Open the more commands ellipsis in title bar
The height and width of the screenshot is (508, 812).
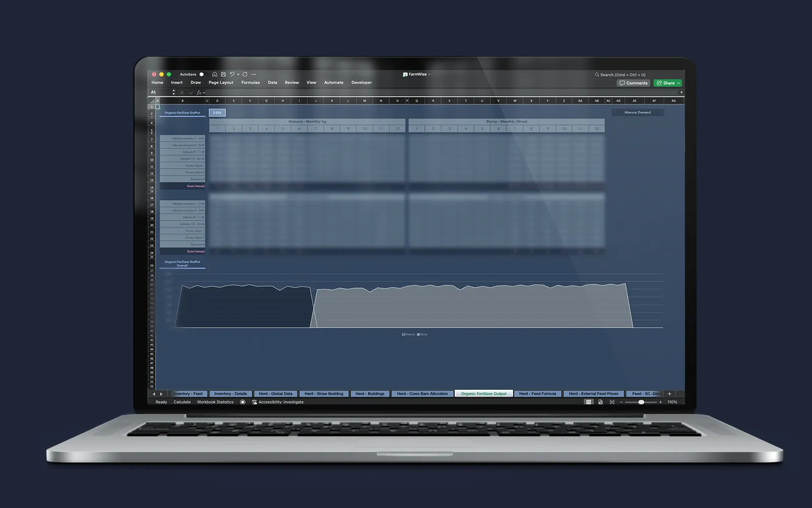click(x=254, y=74)
